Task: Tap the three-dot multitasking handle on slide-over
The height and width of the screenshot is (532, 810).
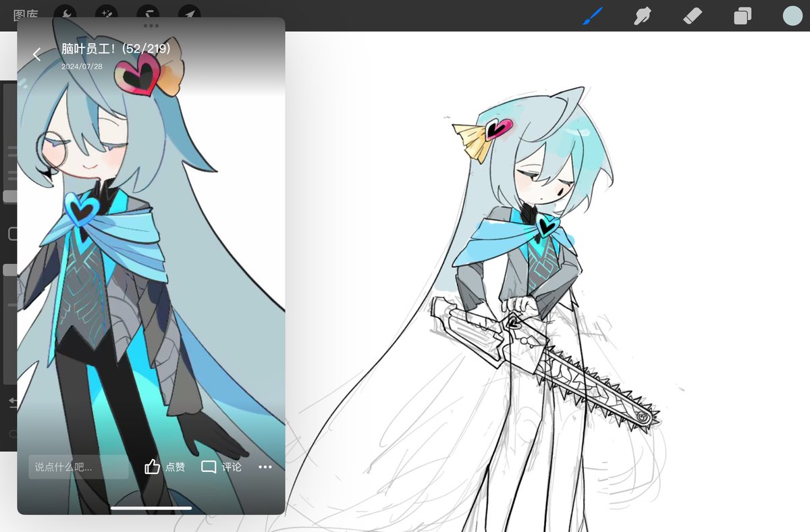Action: (x=151, y=26)
